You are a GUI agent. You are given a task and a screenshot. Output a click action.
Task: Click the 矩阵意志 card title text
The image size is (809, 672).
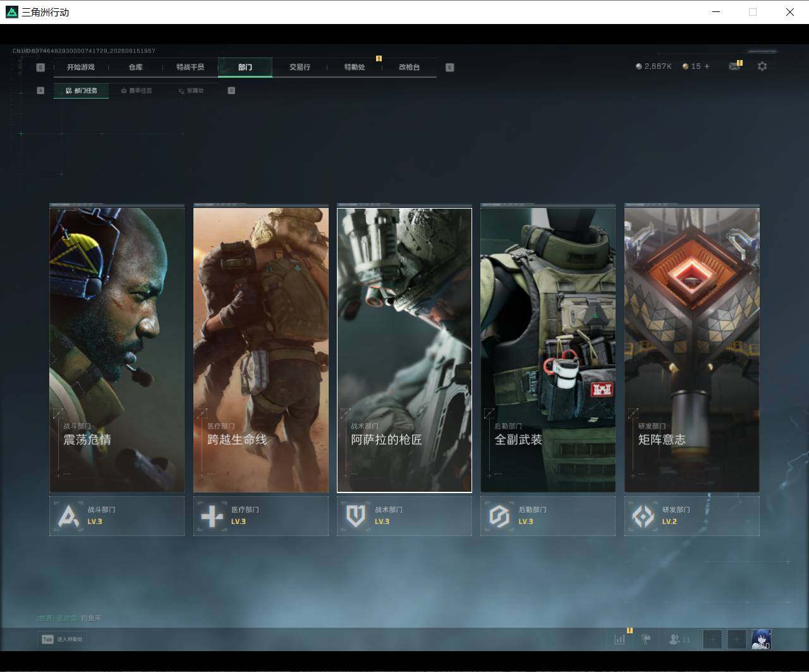pos(662,439)
